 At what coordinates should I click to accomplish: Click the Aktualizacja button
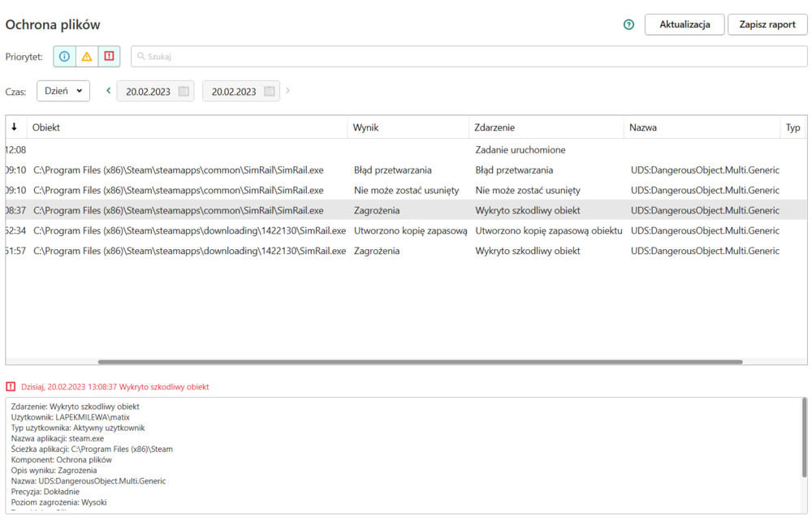click(685, 24)
